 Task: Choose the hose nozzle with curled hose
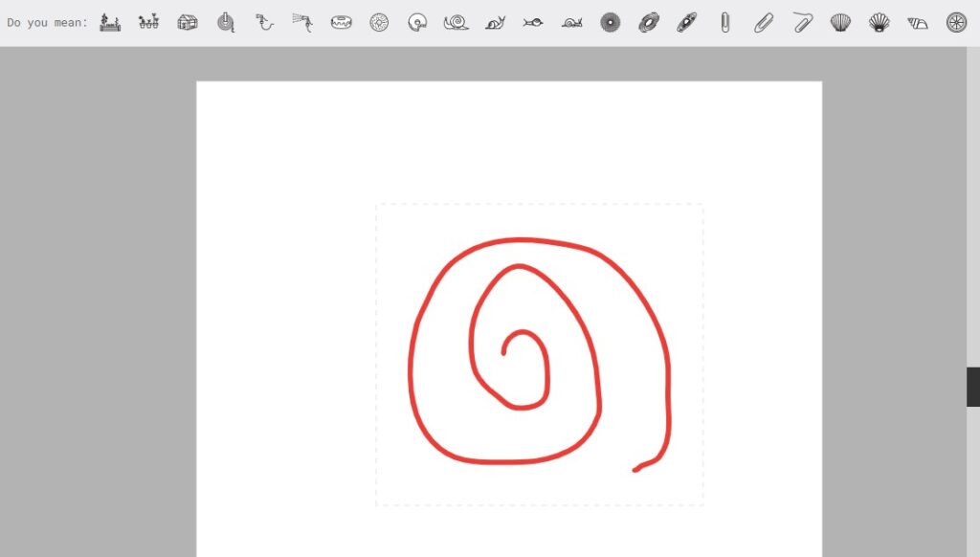(x=264, y=23)
